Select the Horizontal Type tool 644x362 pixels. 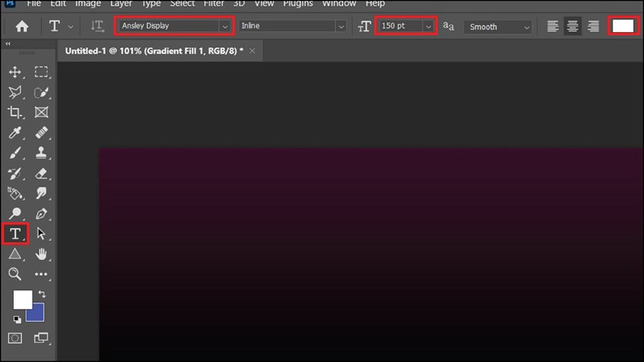pyautogui.click(x=15, y=234)
